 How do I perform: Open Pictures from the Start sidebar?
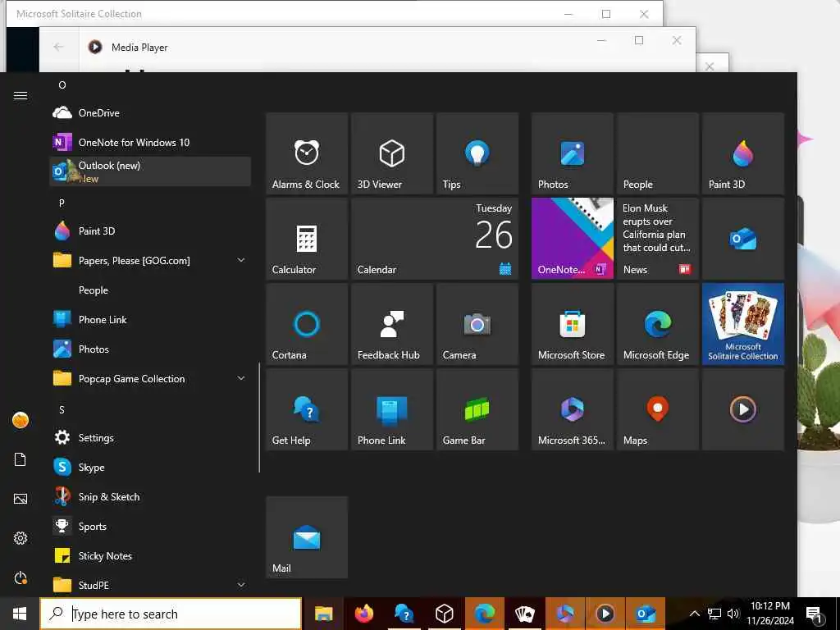point(21,499)
